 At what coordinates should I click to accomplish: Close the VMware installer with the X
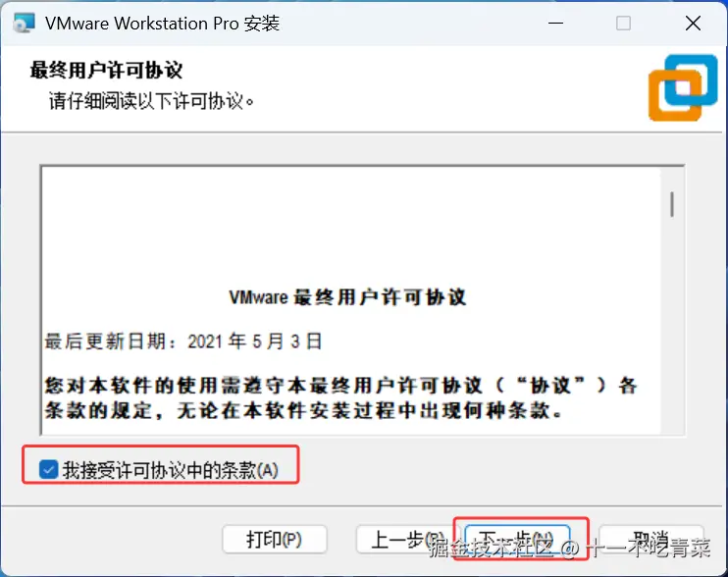tap(693, 23)
